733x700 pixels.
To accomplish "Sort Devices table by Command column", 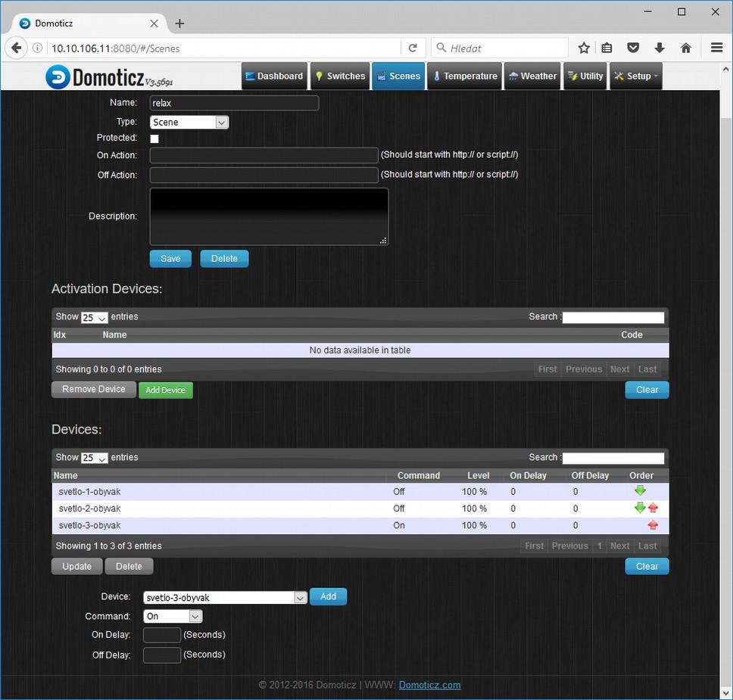I will (x=419, y=475).
